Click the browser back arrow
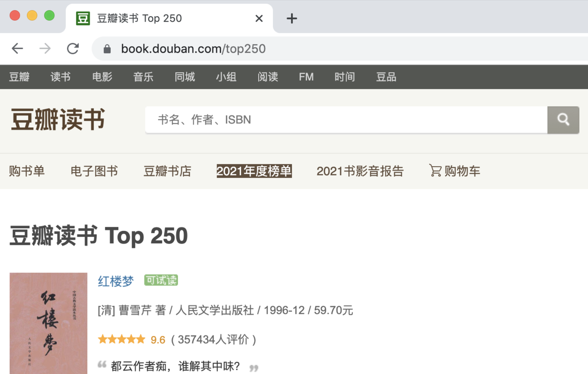588x374 pixels. pyautogui.click(x=17, y=49)
